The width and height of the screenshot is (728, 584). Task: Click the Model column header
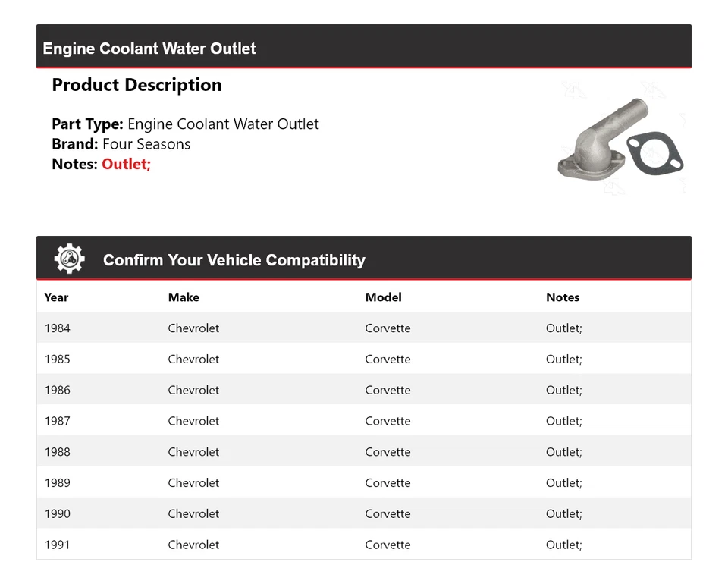[x=383, y=297]
